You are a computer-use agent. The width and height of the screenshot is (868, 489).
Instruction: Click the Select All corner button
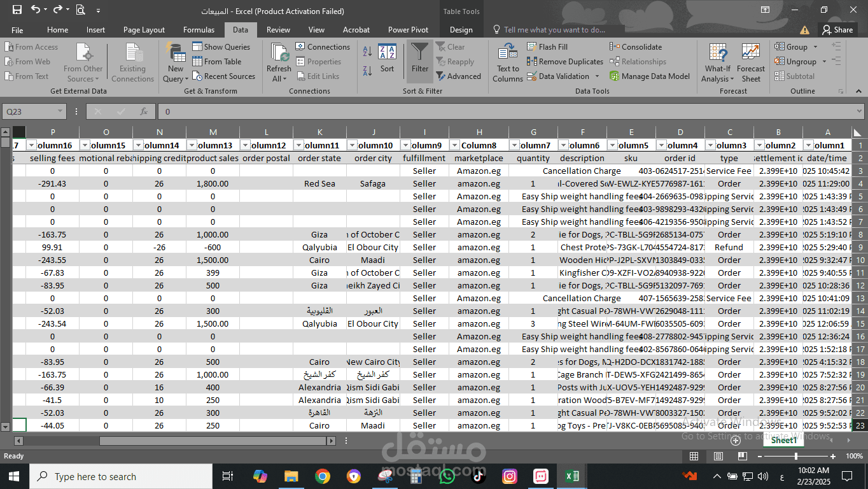coord(857,132)
